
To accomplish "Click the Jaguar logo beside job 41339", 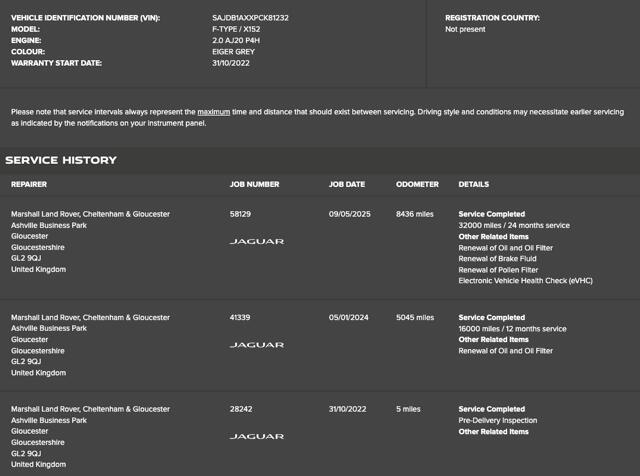I will pos(257,345).
